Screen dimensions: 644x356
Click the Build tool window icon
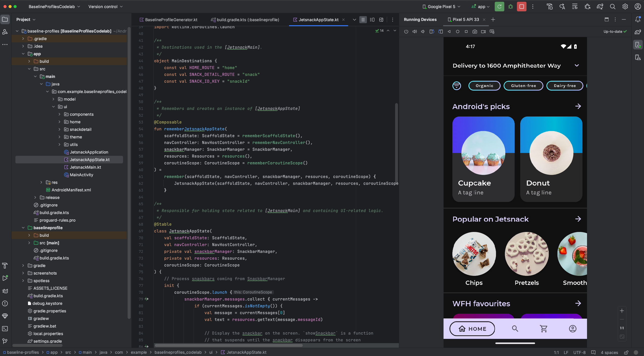pos(5,265)
